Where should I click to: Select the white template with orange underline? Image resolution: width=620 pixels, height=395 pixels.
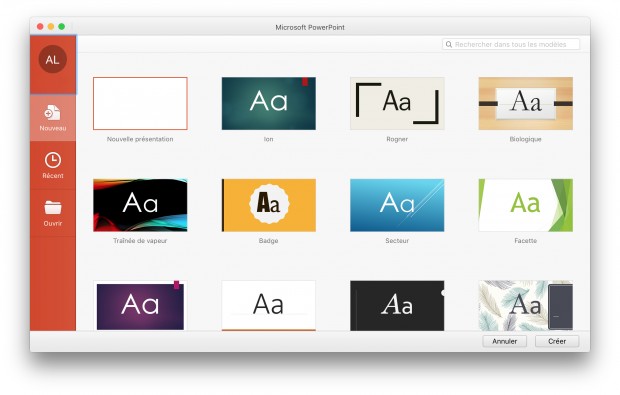(x=268, y=305)
